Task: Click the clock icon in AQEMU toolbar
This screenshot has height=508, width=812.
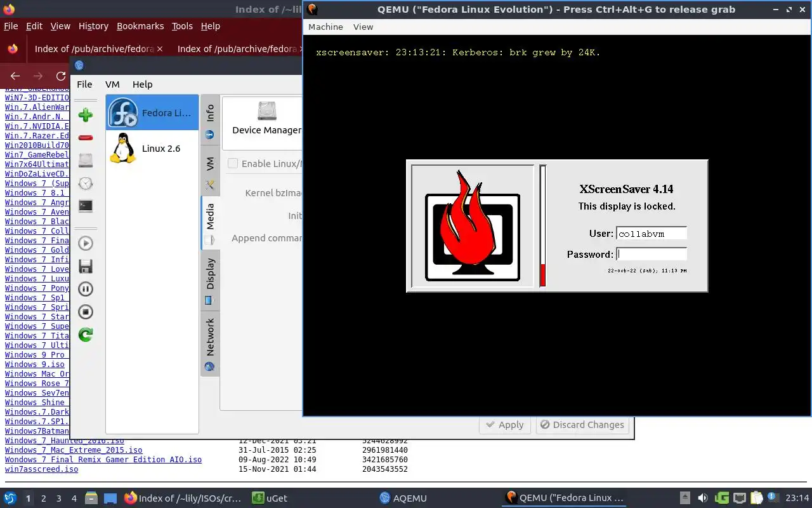Action: pyautogui.click(x=86, y=184)
